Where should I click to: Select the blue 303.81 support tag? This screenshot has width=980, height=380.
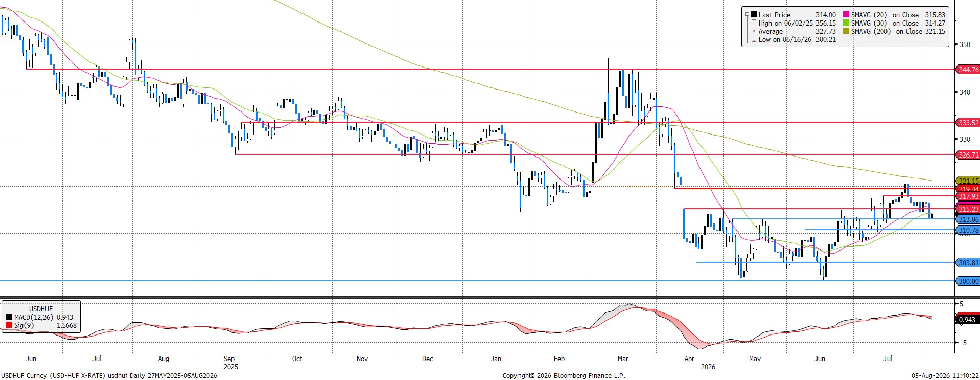967,263
